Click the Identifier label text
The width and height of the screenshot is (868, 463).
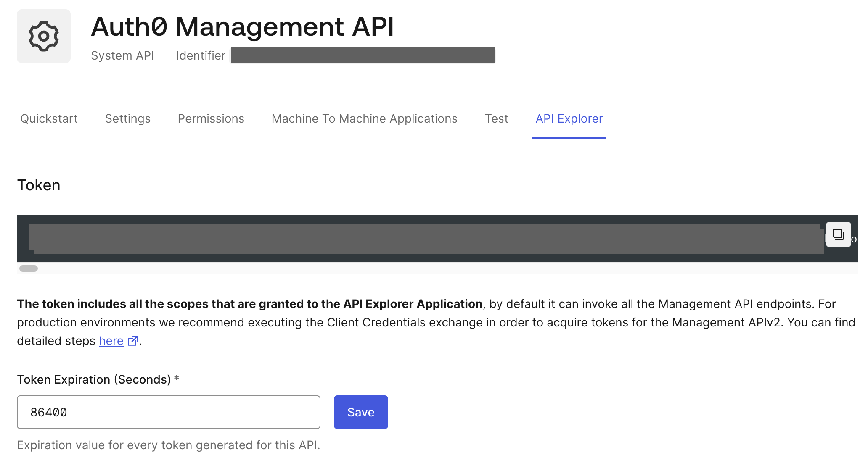click(x=201, y=55)
